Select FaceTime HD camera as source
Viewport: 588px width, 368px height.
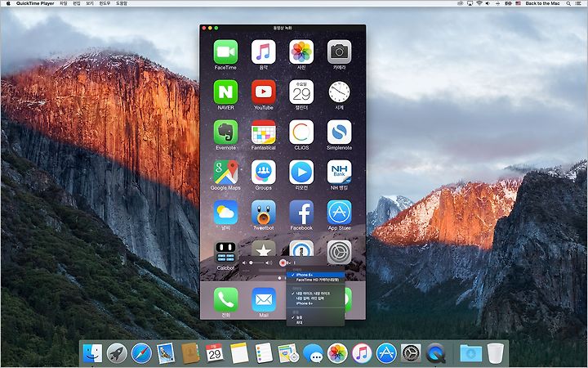tap(315, 280)
